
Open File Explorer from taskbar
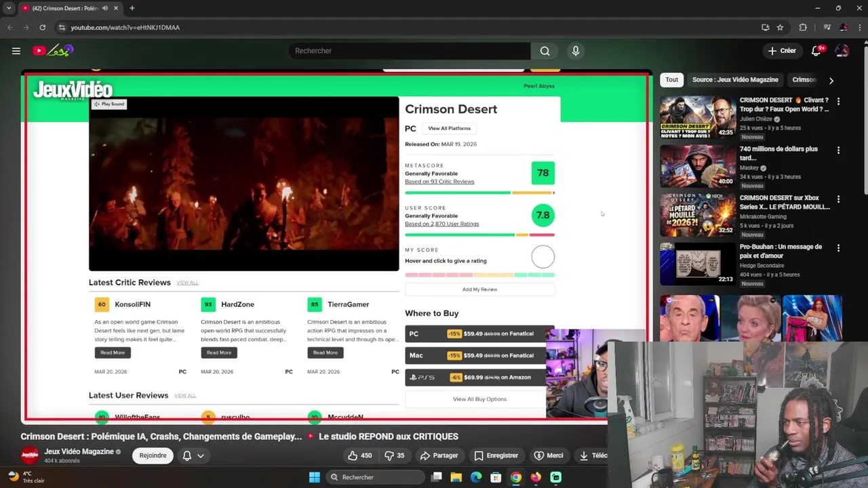456,477
